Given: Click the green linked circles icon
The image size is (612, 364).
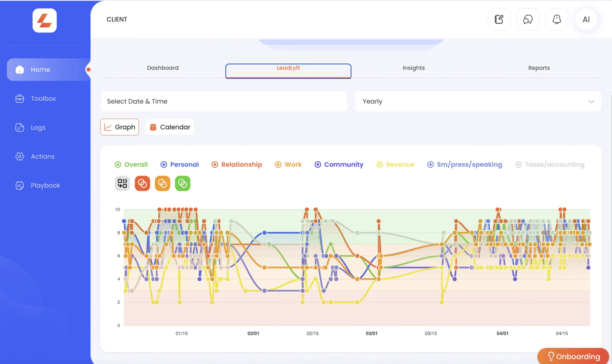Looking at the screenshot, I should pos(182,183).
